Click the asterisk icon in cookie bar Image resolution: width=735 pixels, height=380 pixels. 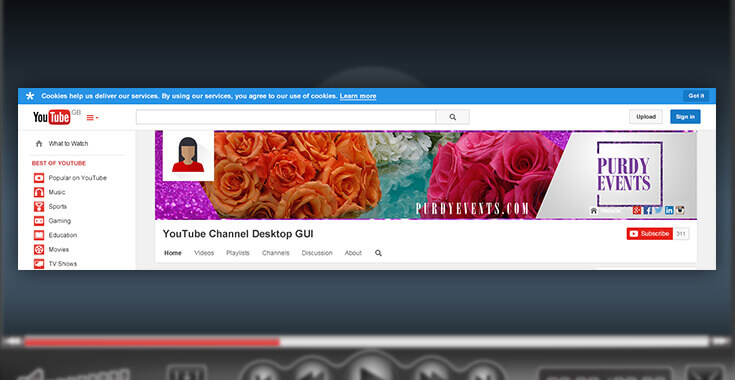point(30,96)
